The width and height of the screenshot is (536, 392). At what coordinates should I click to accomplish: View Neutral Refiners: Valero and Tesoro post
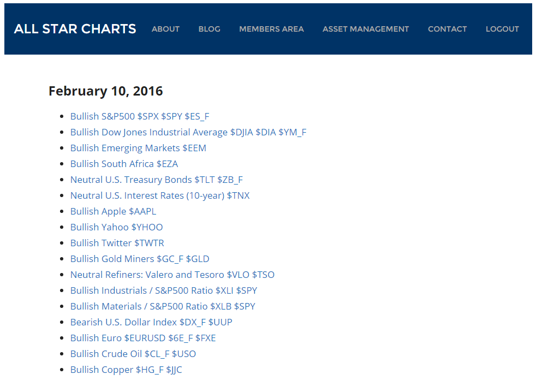(172, 275)
